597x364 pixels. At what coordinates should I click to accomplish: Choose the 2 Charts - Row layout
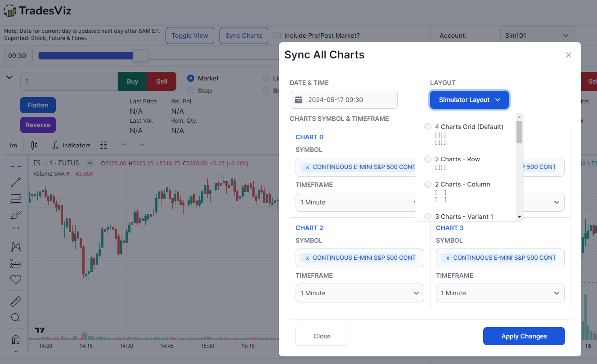[428, 159]
